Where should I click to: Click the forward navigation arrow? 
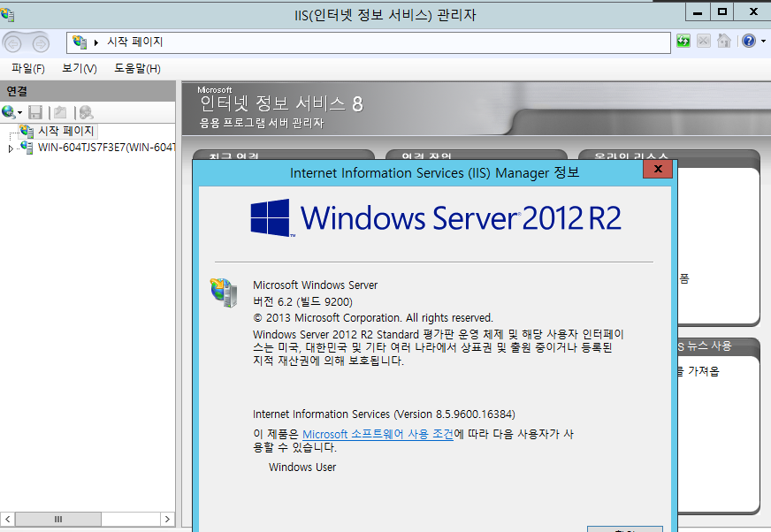click(41, 44)
